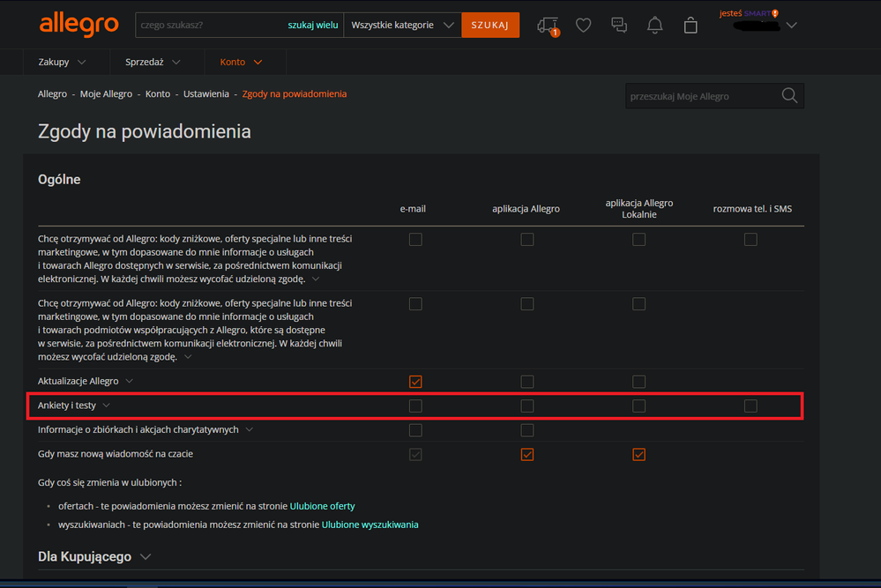881x588 pixels.
Task: Open the Konto menu
Action: tap(241, 62)
